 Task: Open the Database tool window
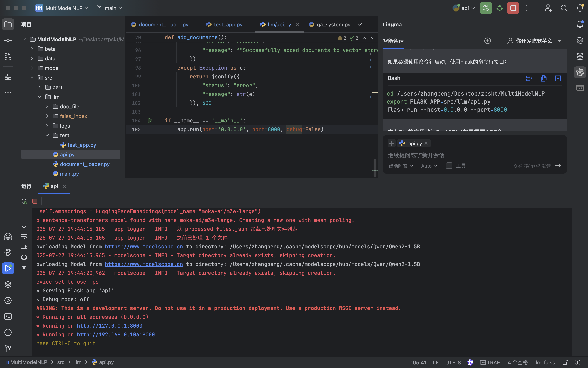point(580,56)
